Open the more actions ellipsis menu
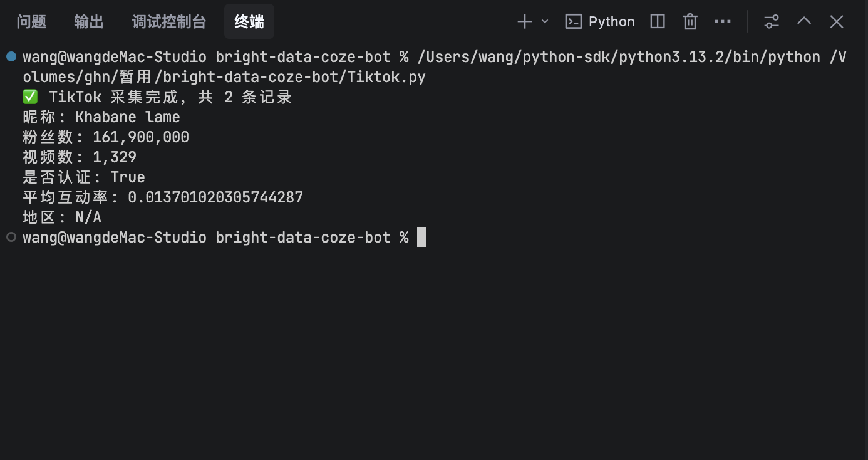The height and width of the screenshot is (460, 868). (x=723, y=22)
